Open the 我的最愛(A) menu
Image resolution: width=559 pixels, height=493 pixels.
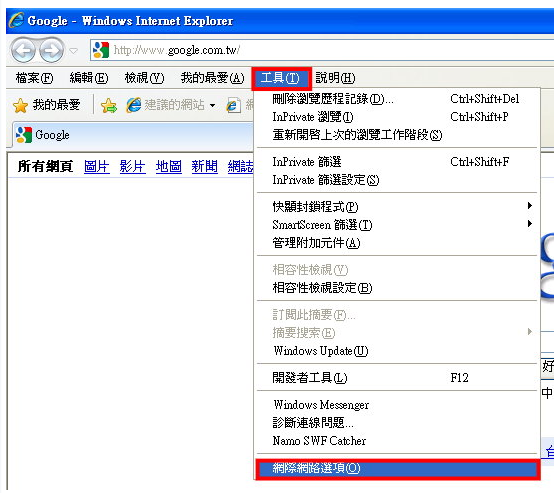pyautogui.click(x=212, y=78)
